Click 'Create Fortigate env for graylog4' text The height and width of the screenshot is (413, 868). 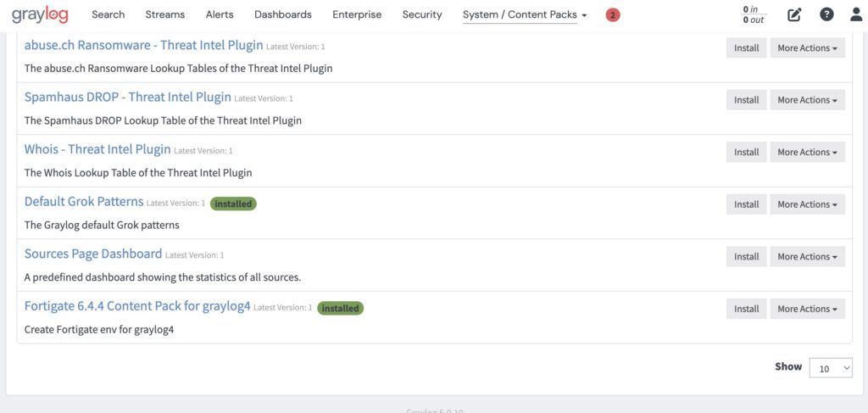coord(99,330)
